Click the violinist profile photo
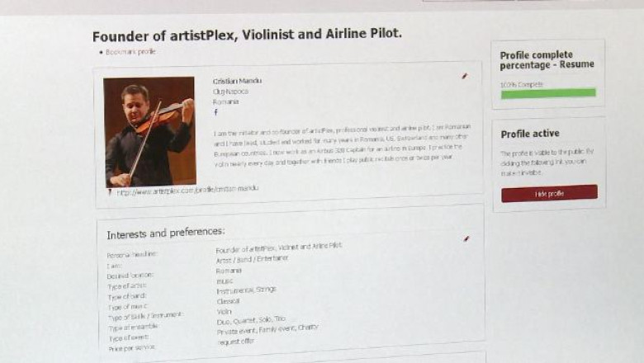The image size is (644, 363). 149,131
